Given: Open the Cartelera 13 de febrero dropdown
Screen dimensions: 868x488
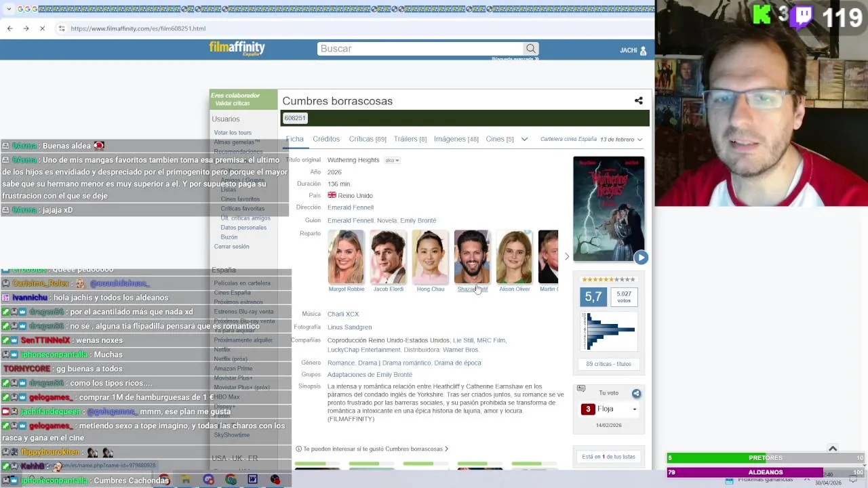Looking at the screenshot, I should pos(591,140).
